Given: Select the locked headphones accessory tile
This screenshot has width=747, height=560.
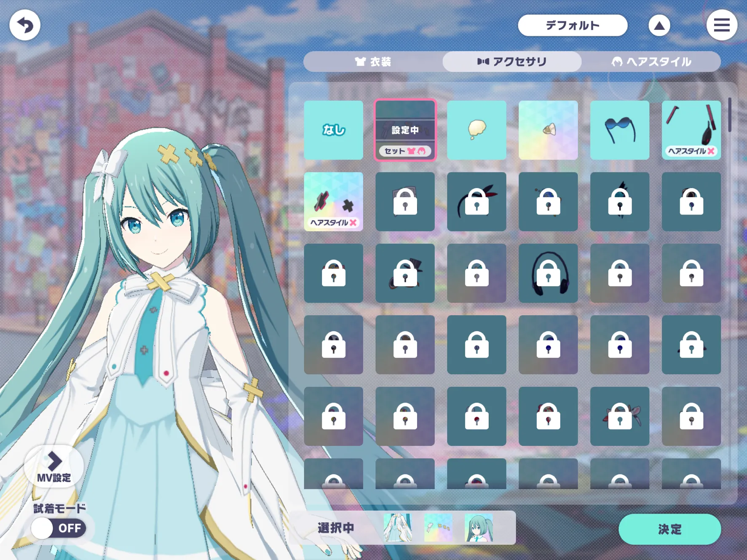Looking at the screenshot, I should [x=548, y=273].
